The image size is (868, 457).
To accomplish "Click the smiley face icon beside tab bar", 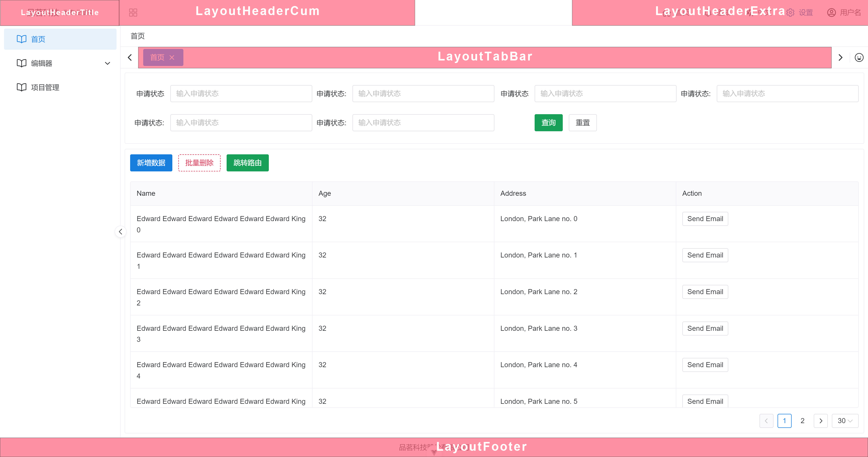I will pyautogui.click(x=859, y=57).
